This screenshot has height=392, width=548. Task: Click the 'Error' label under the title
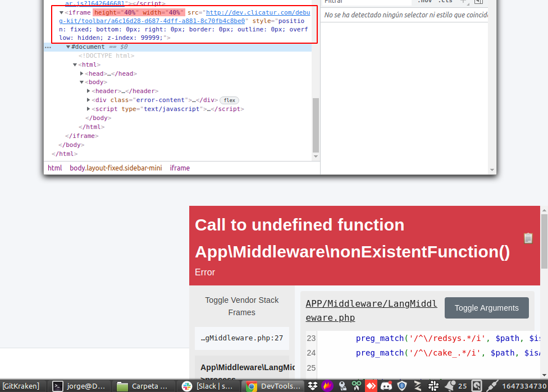click(x=205, y=273)
